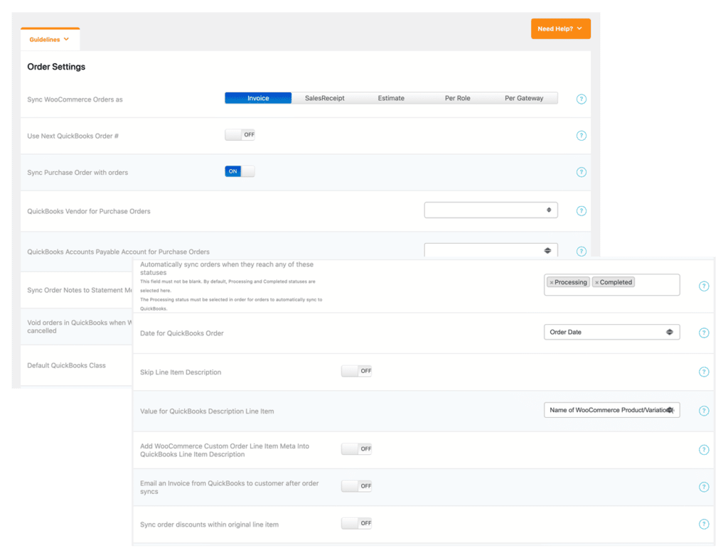Open help for Sync Purchase Order with orders

point(582,172)
